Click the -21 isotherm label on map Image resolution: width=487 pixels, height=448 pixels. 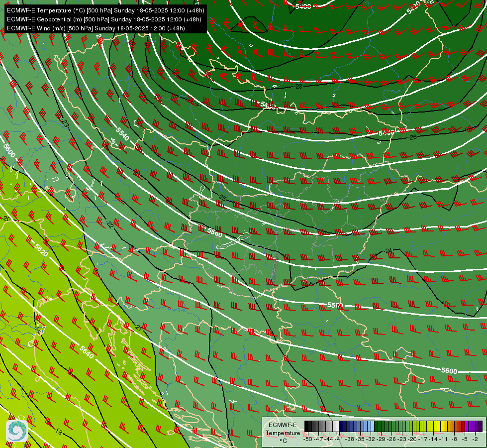point(138,328)
